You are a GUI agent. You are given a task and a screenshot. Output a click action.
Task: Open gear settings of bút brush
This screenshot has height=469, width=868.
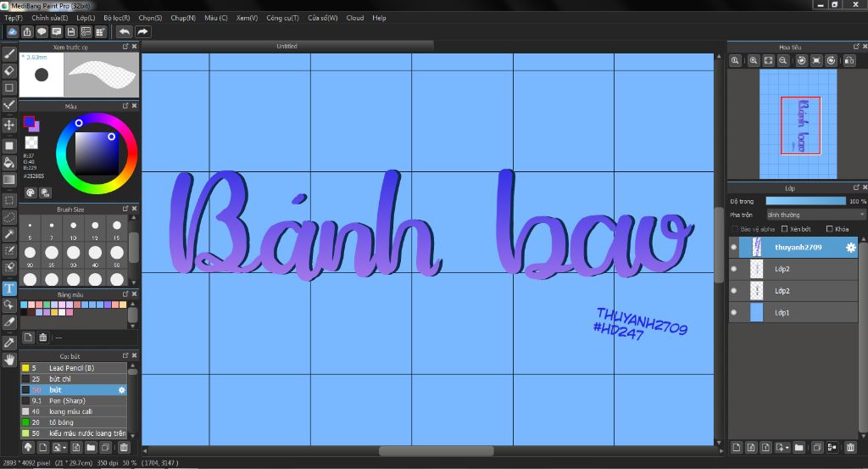pos(122,390)
